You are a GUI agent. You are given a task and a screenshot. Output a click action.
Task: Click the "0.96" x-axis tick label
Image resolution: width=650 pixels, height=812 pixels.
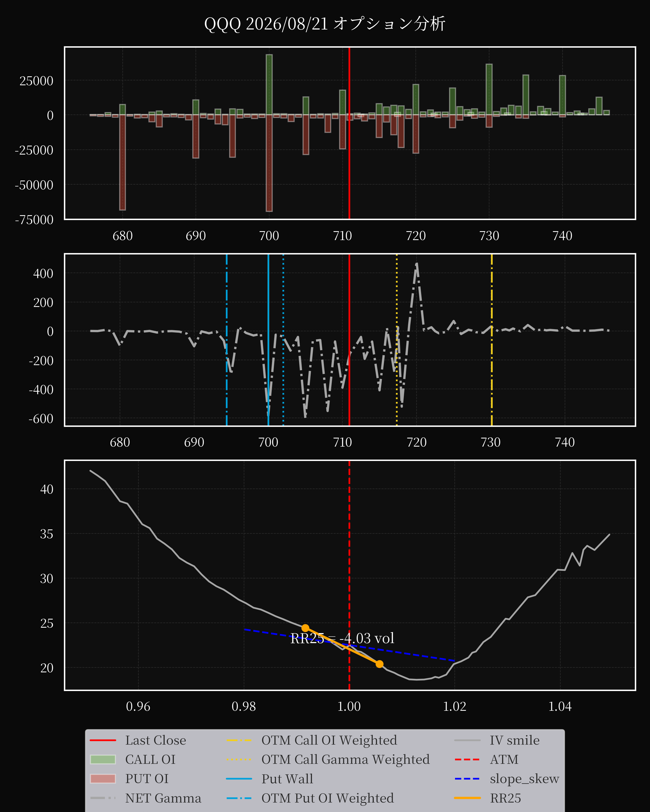pyautogui.click(x=138, y=706)
